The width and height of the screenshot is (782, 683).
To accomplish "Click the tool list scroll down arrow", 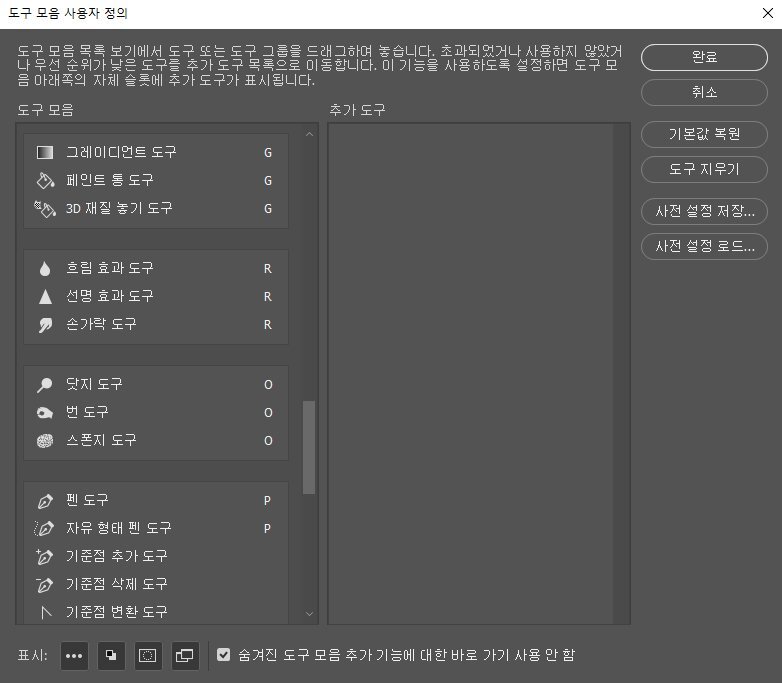I will pos(309,614).
